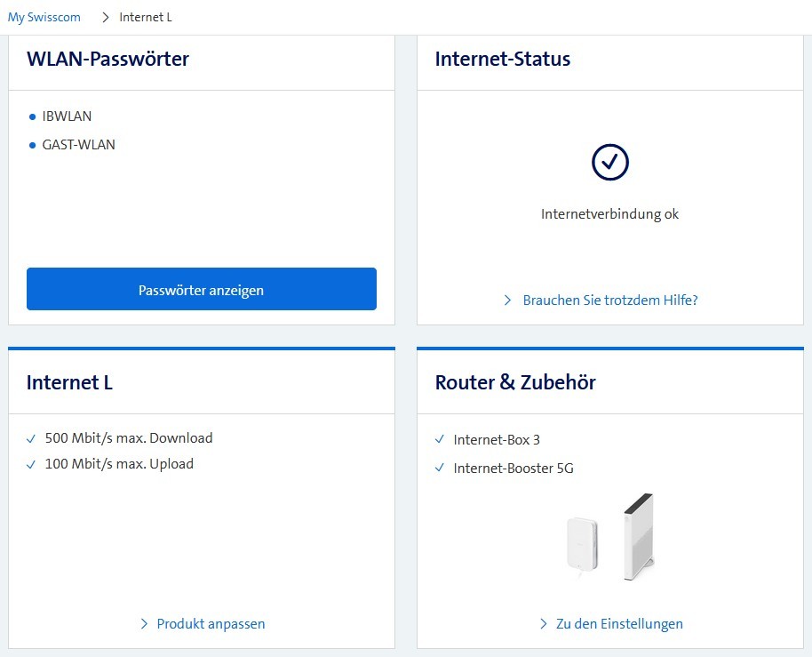Click the bullet next to IBWLAN
The image size is (812, 657).
click(33, 116)
